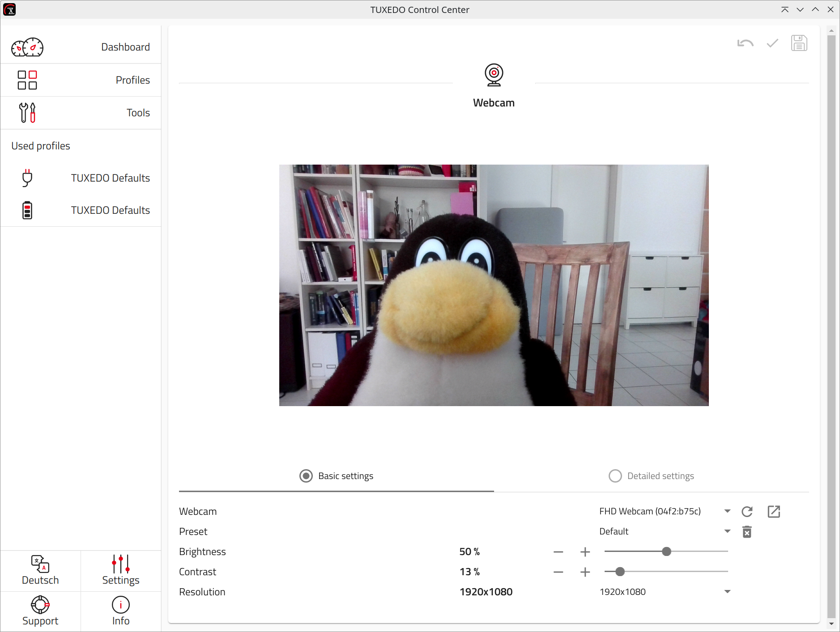Decrease contrast with minus button
840x632 pixels.
pos(558,572)
